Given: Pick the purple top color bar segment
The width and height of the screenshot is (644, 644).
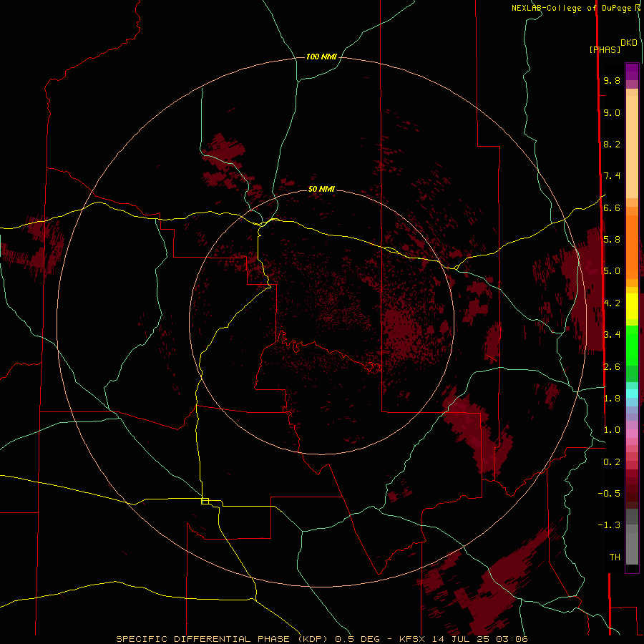Looking at the screenshot, I should click(x=632, y=72).
